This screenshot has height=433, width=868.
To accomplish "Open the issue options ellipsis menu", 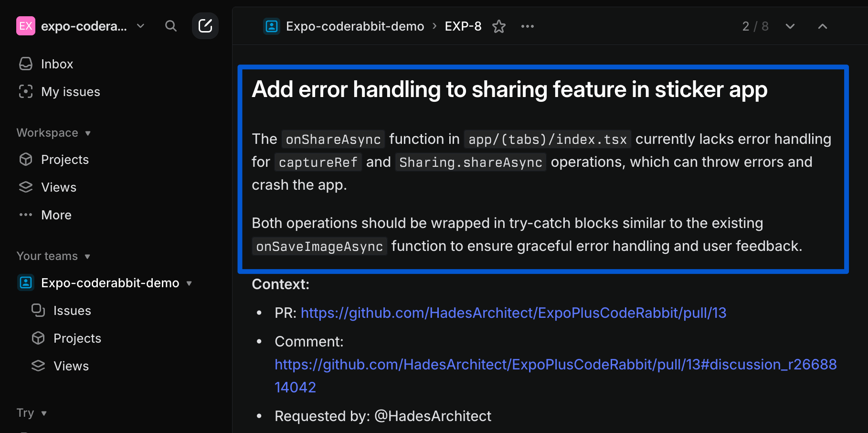I will (x=527, y=26).
